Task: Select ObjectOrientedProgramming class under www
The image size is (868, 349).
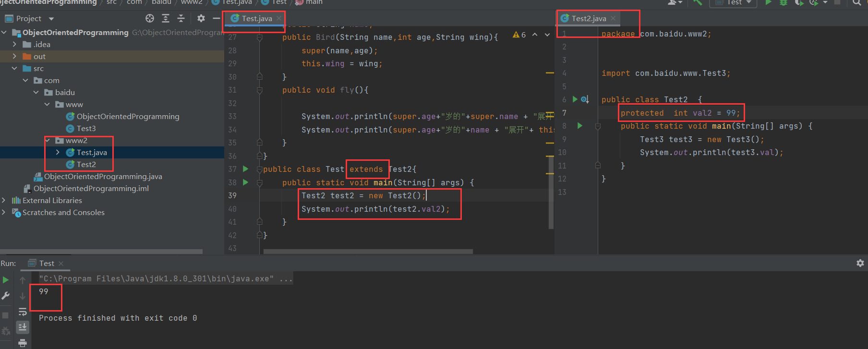Action: [x=128, y=116]
